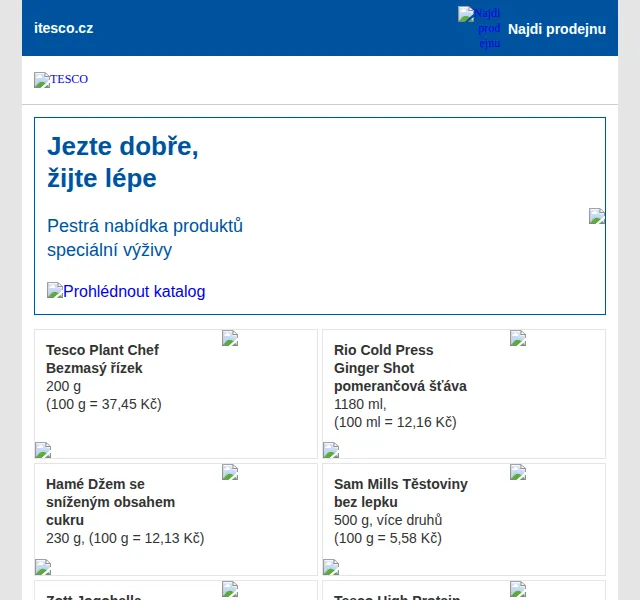The width and height of the screenshot is (640, 600).
Task: Click product image of Tesco Plant Chef card
Action: coord(230,338)
